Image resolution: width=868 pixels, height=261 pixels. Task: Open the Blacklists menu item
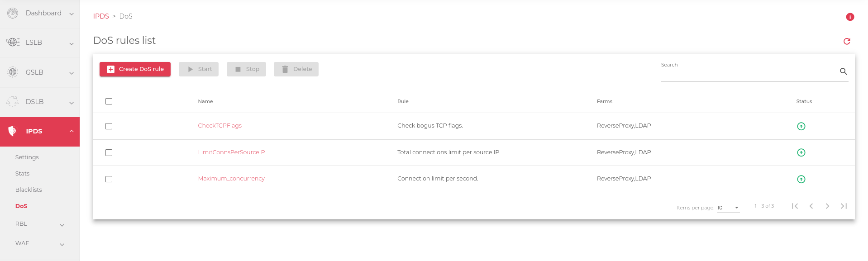[x=29, y=190]
